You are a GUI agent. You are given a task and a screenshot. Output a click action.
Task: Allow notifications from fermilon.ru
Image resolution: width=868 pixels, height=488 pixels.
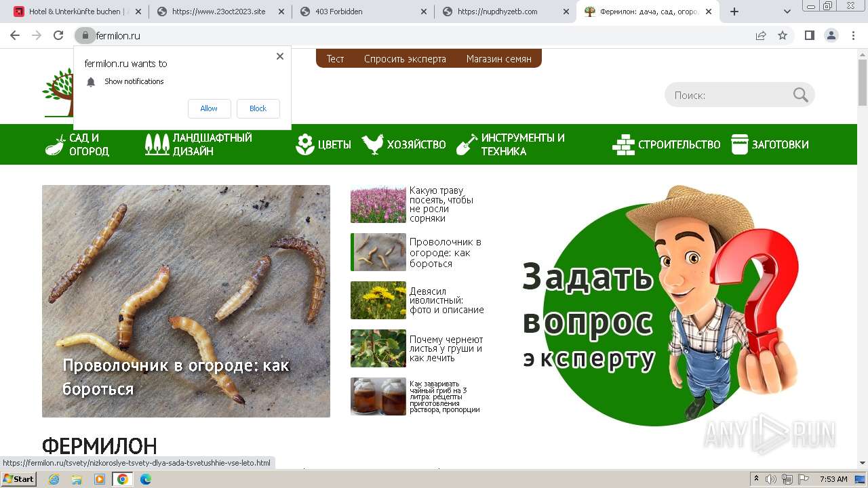209,108
